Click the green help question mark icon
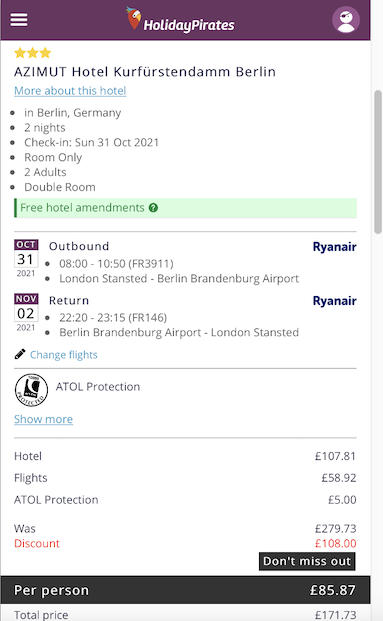The image size is (383, 621). pos(153,208)
